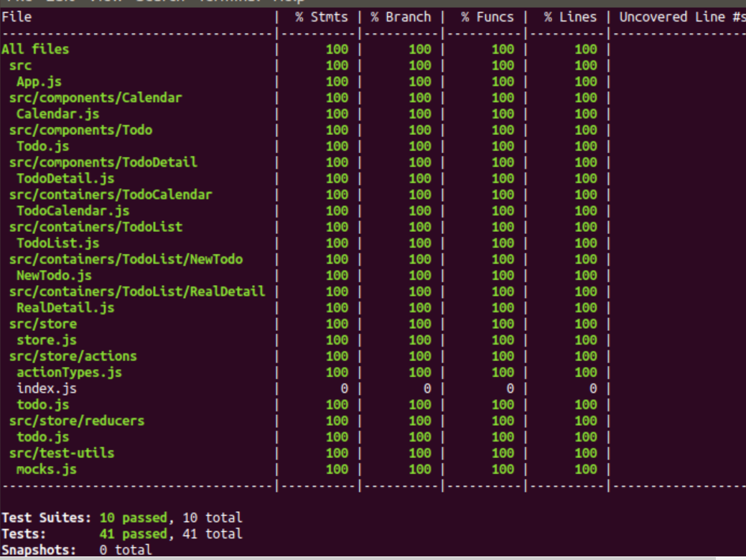Image resolution: width=746 pixels, height=560 pixels.
Task: Select the All files row label
Action: click(35, 49)
